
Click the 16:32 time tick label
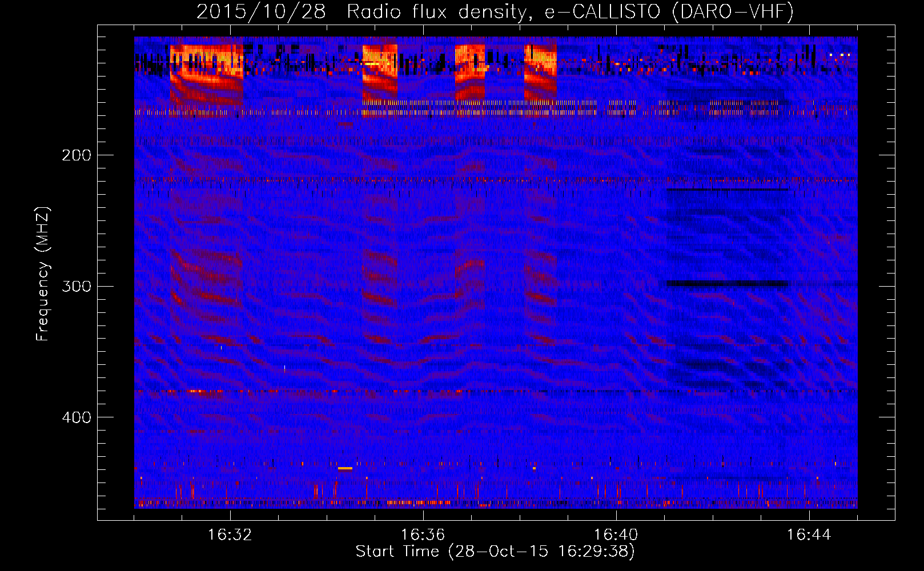[230, 534]
